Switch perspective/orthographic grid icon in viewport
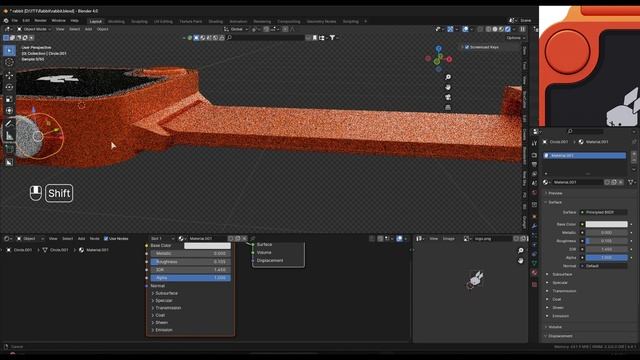 pos(448,107)
